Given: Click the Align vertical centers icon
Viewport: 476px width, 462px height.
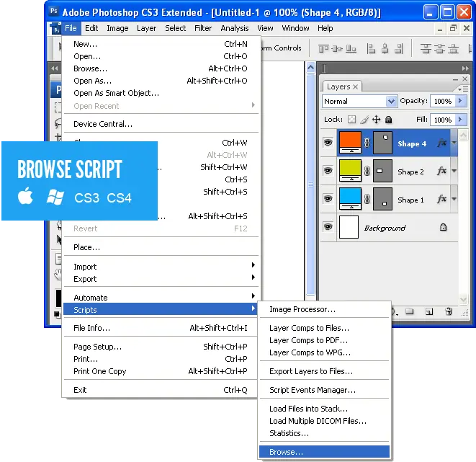Looking at the screenshot, I should (337, 48).
